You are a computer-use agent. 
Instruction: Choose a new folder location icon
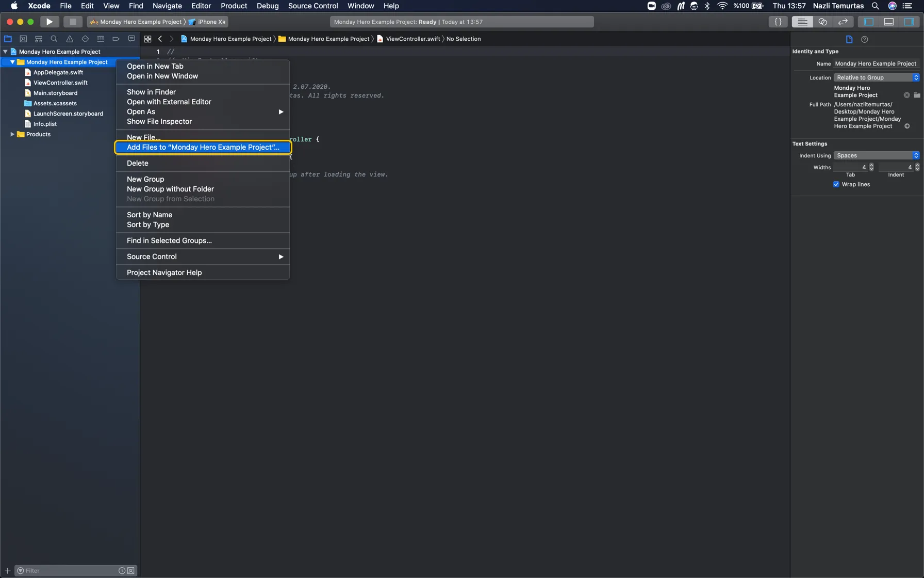917,95
